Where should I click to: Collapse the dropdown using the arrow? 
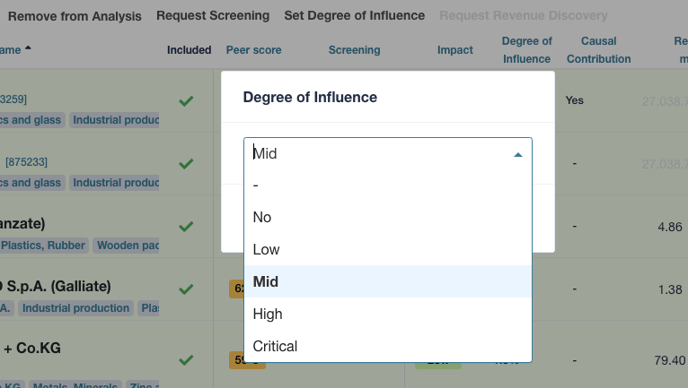click(x=518, y=154)
